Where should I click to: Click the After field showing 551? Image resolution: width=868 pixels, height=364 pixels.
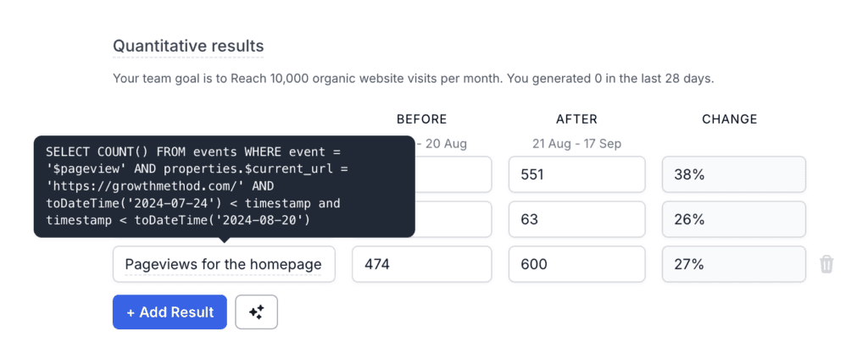[x=576, y=175]
